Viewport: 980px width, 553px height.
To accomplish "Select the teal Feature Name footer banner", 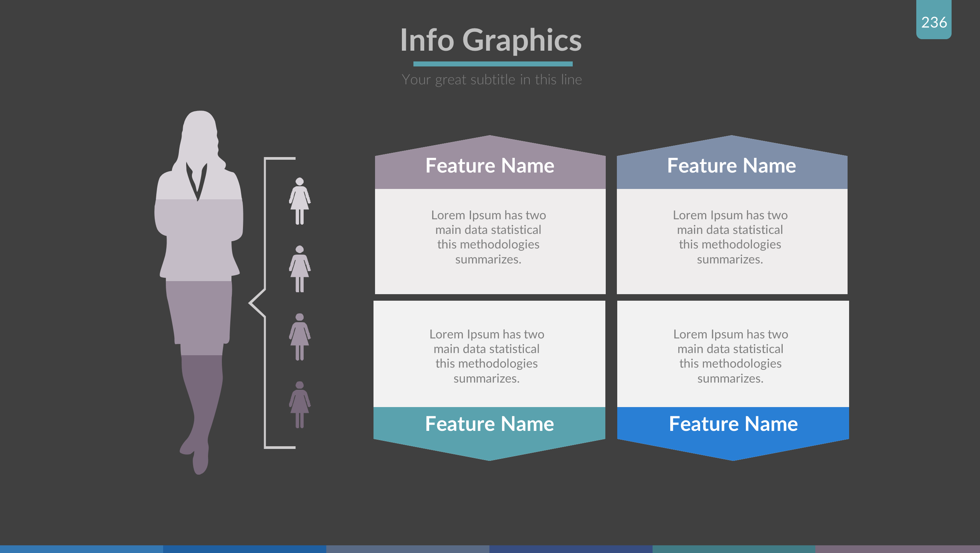I will click(x=489, y=424).
